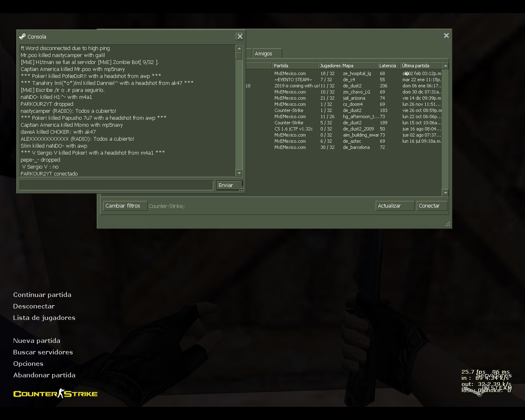Click console line 'ft Word disconnected due to high ping'
525x420 pixels.
65,48
